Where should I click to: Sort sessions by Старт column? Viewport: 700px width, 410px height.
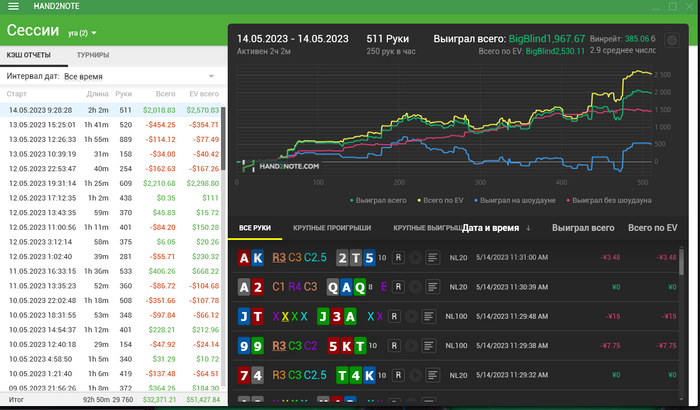(17, 94)
